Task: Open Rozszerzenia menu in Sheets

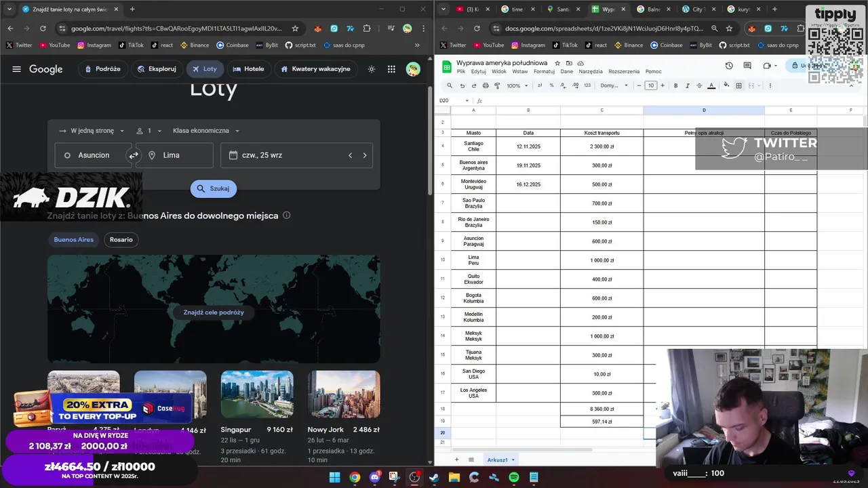Action: click(624, 71)
